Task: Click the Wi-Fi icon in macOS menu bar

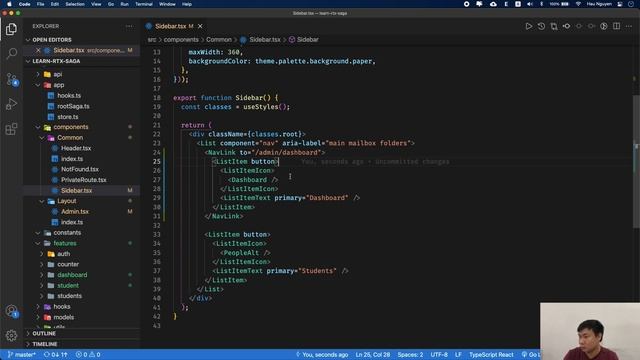Action: coord(578,4)
